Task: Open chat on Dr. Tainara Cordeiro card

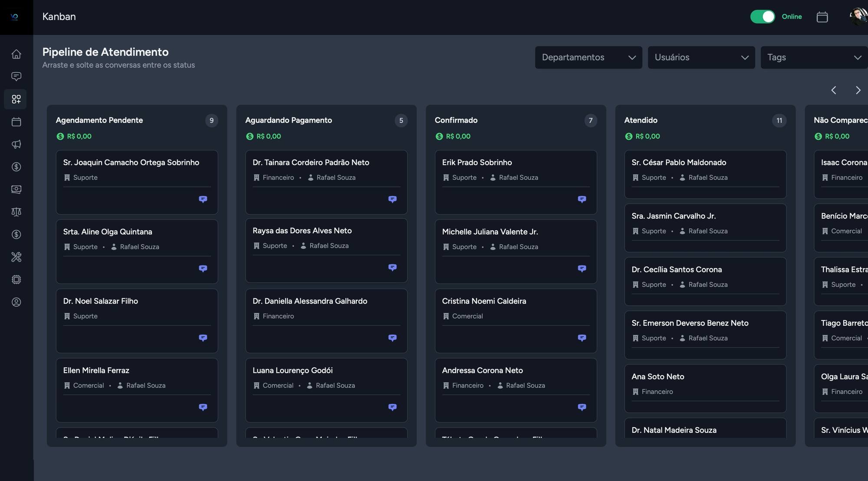Action: point(392,199)
